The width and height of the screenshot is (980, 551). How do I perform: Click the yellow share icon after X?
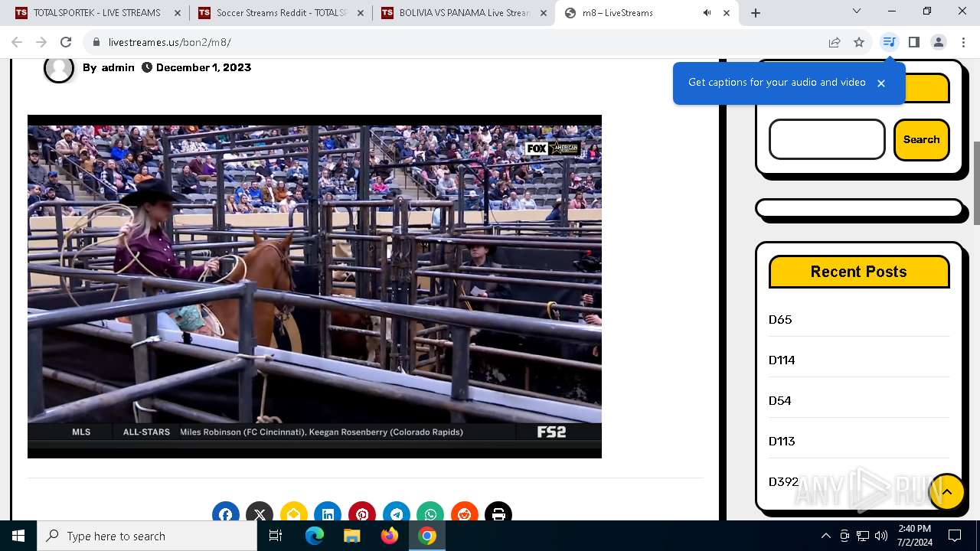[x=294, y=514]
